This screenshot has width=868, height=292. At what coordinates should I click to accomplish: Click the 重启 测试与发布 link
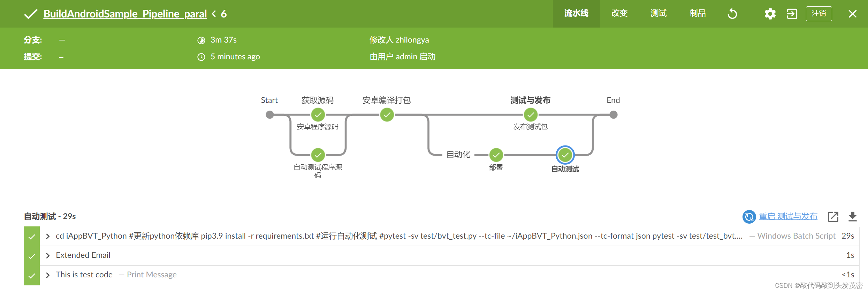pos(788,217)
